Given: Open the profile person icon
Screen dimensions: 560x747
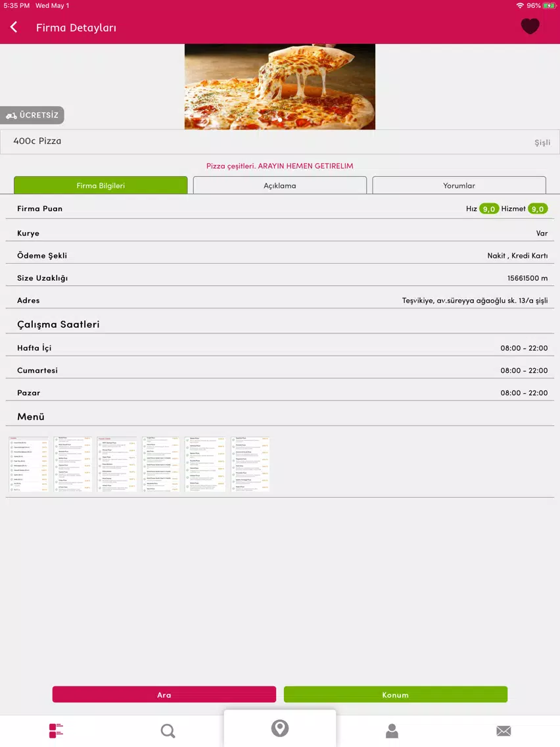Looking at the screenshot, I should coord(392,731).
